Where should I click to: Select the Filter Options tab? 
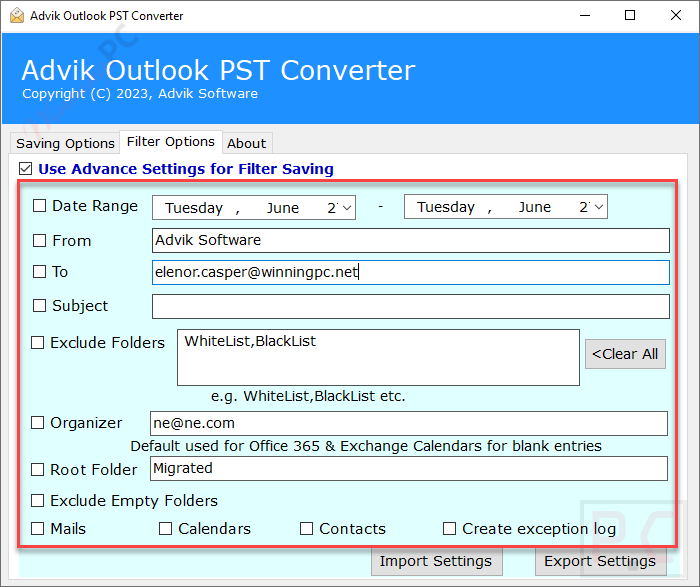(171, 142)
